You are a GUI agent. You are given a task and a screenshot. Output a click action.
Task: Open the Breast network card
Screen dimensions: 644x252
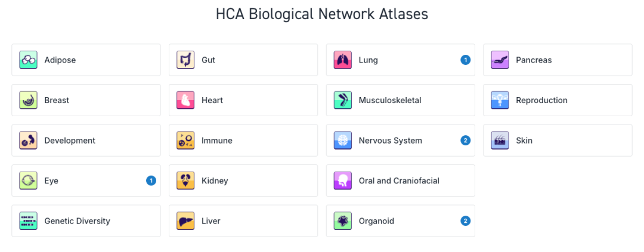pyautogui.click(x=86, y=100)
